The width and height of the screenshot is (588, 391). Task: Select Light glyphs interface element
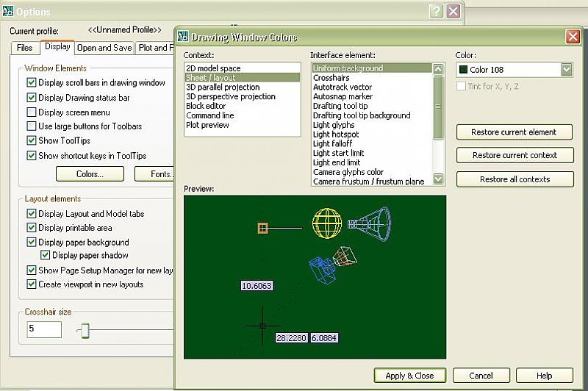click(x=372, y=125)
